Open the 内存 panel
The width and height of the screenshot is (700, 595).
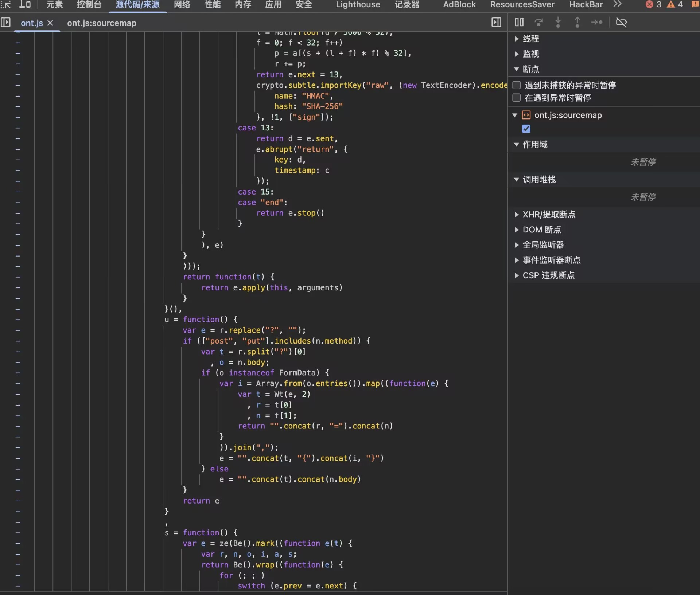(x=243, y=4)
